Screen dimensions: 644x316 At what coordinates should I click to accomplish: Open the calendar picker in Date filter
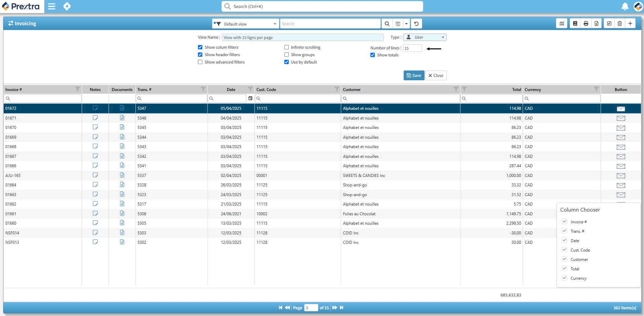click(250, 98)
